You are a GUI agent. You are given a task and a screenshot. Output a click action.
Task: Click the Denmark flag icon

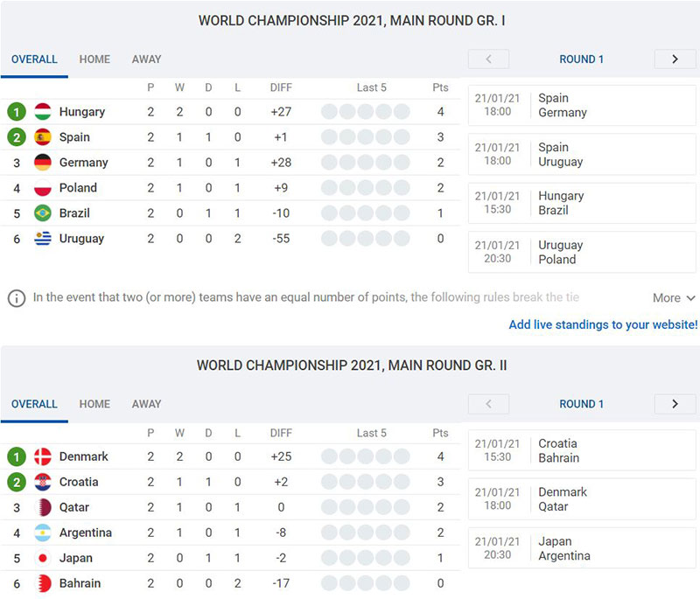coord(43,456)
